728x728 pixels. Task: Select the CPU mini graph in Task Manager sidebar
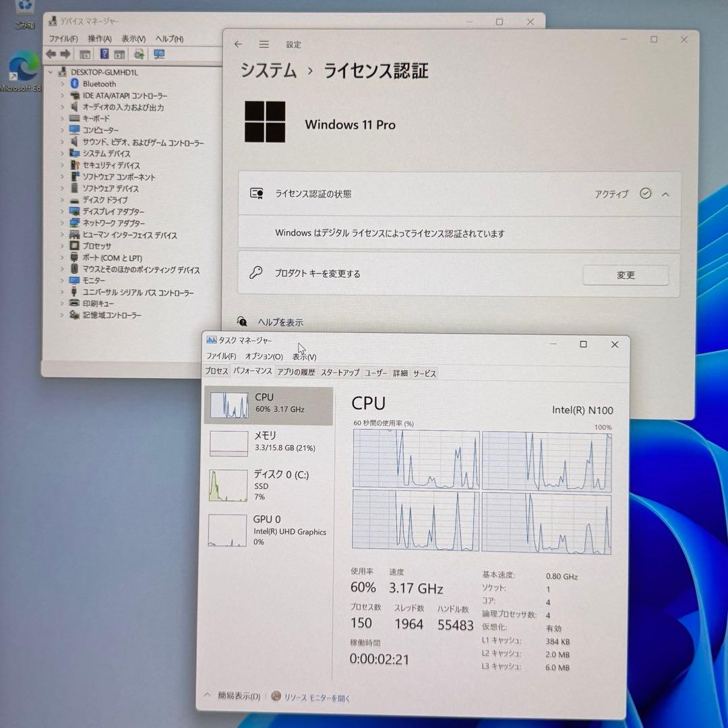pos(229,405)
